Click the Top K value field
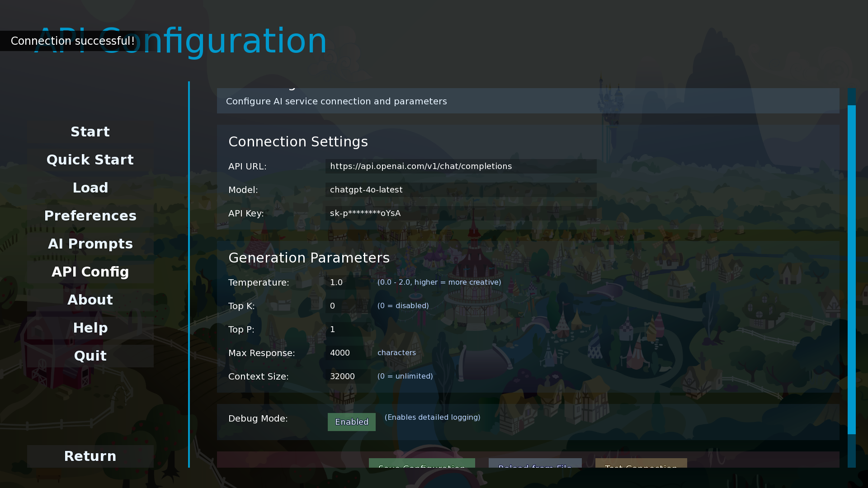The image size is (868, 488). (x=347, y=306)
